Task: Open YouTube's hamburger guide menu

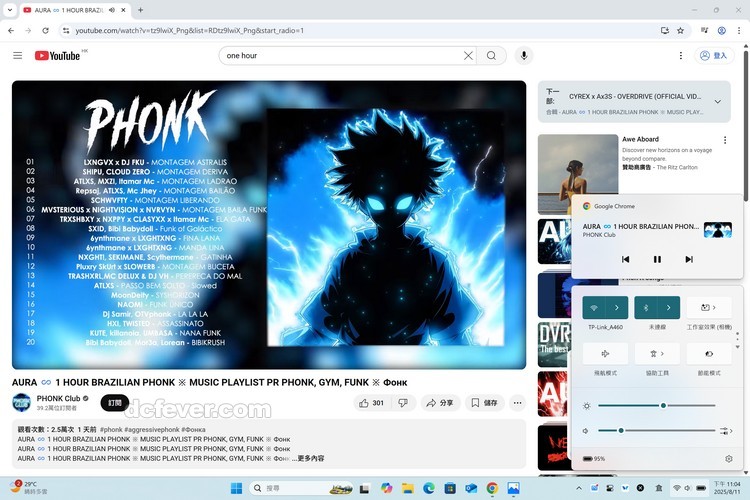Action: coord(18,56)
